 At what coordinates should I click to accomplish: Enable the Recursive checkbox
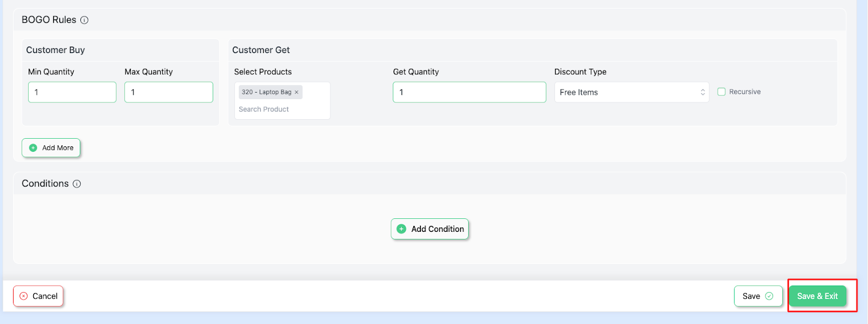pos(722,92)
